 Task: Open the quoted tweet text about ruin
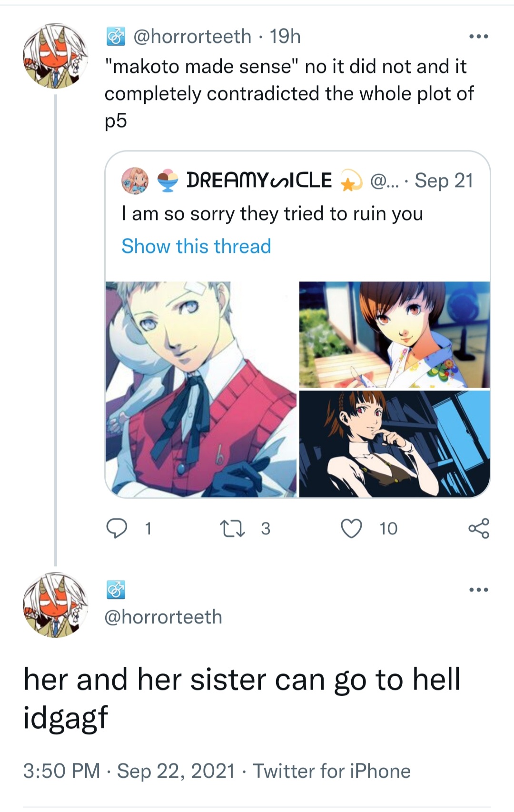pos(272,214)
